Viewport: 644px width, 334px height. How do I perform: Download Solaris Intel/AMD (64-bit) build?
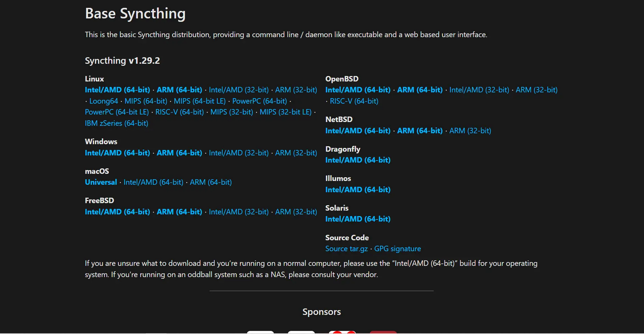pyautogui.click(x=358, y=219)
